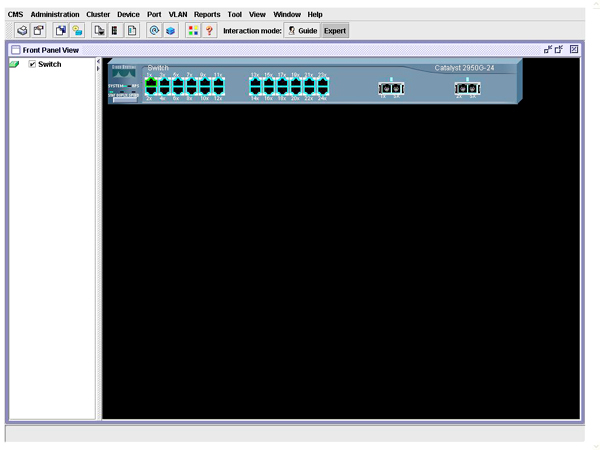This screenshot has width=600, height=450.
Task: Open the Preferences toolbar icon
Action: tap(38, 30)
